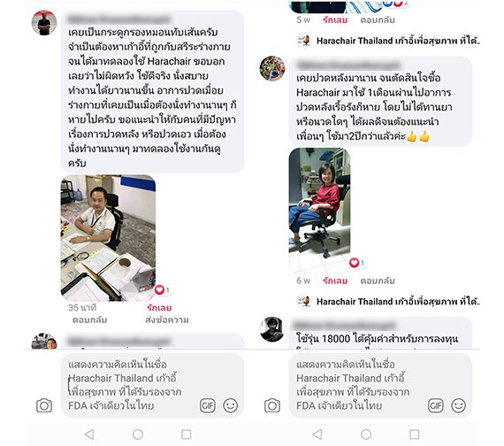Tap Android back triangle on right screen
Screen dimensions: 504x446
(317, 434)
